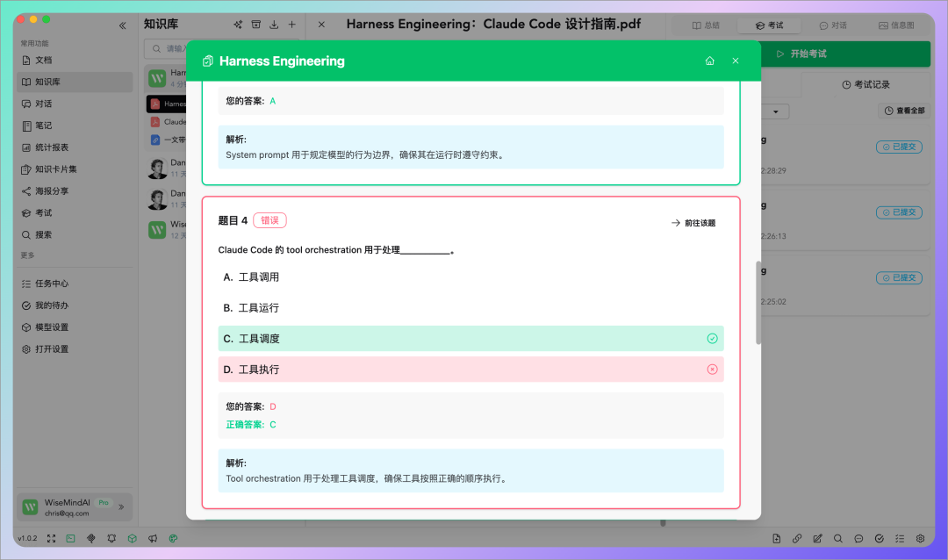Click the green cube icon in status bar

[x=133, y=538]
